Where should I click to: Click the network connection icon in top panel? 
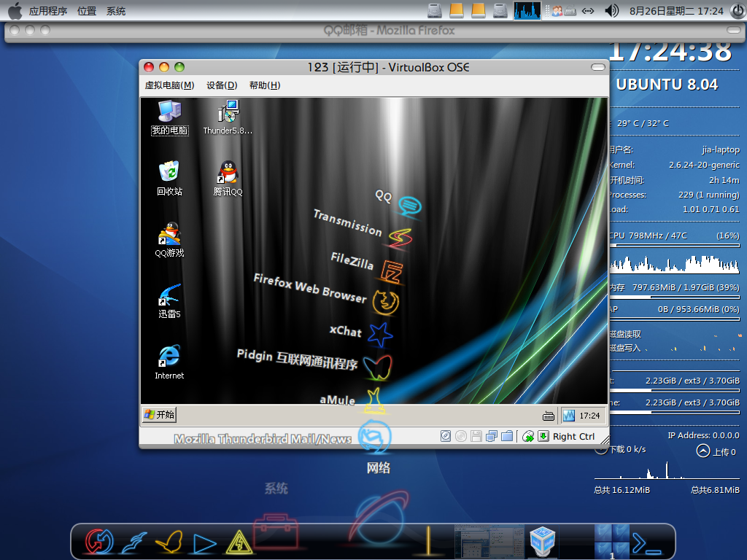588,10
